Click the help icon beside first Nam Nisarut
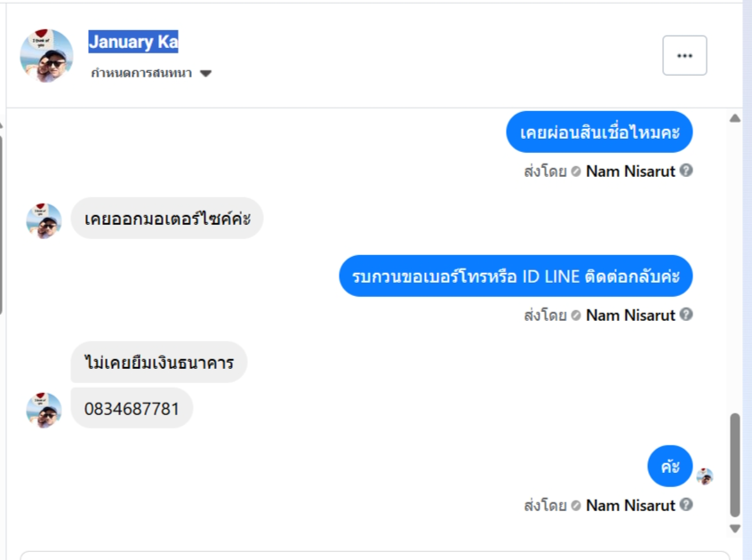This screenshot has height=560, width=752. (x=686, y=170)
